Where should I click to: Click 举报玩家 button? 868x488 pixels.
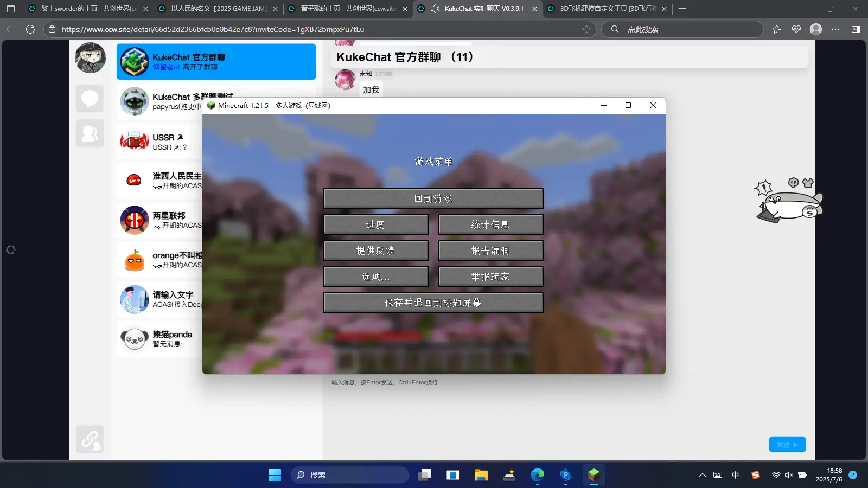tap(490, 277)
